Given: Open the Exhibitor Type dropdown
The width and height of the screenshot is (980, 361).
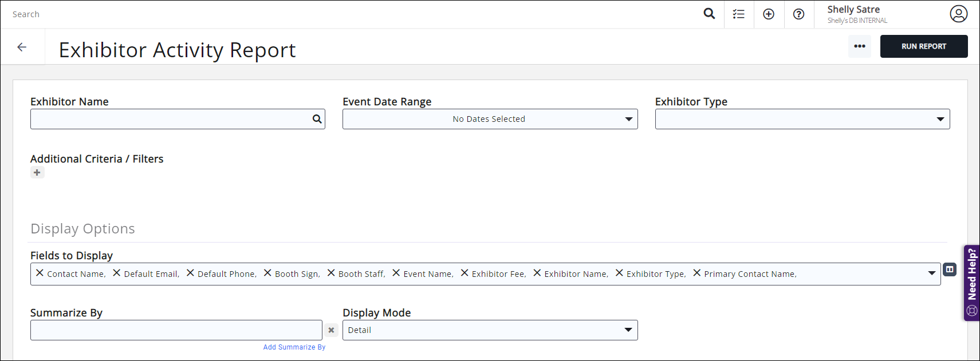Looking at the screenshot, I should click(x=940, y=119).
